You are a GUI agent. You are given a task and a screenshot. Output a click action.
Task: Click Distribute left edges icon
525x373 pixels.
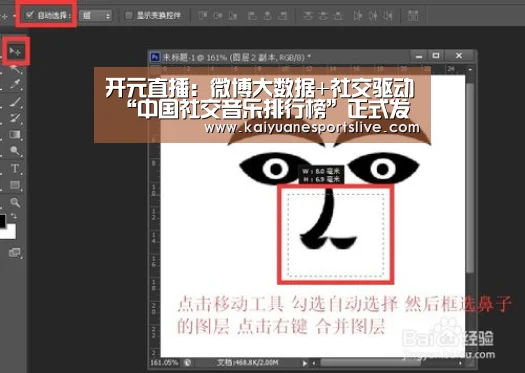pos(358,15)
